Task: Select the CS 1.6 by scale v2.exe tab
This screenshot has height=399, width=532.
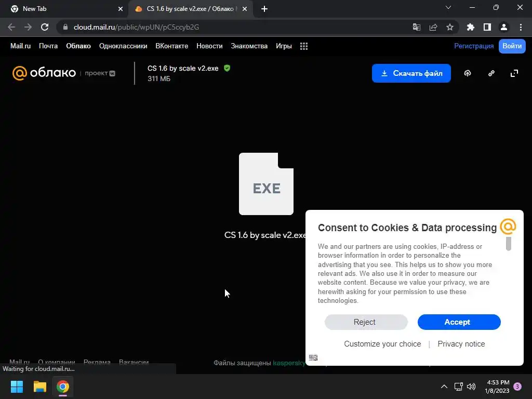Action: [190, 9]
